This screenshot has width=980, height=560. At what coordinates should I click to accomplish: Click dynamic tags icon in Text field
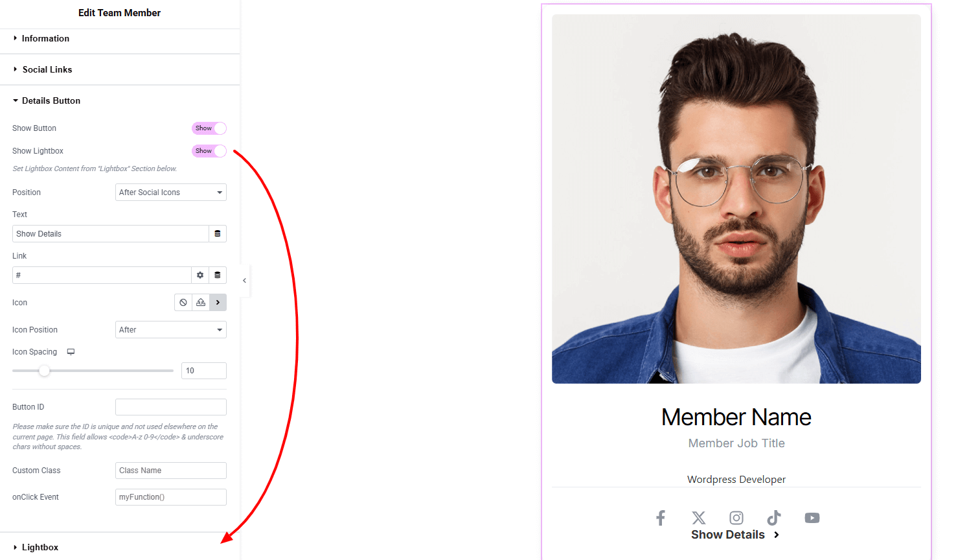pos(218,234)
